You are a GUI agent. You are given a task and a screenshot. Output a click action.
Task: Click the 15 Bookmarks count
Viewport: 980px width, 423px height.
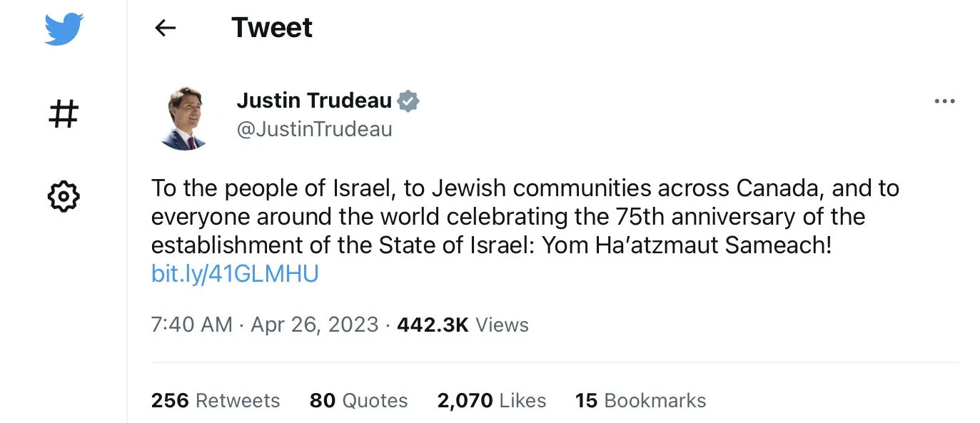click(640, 401)
